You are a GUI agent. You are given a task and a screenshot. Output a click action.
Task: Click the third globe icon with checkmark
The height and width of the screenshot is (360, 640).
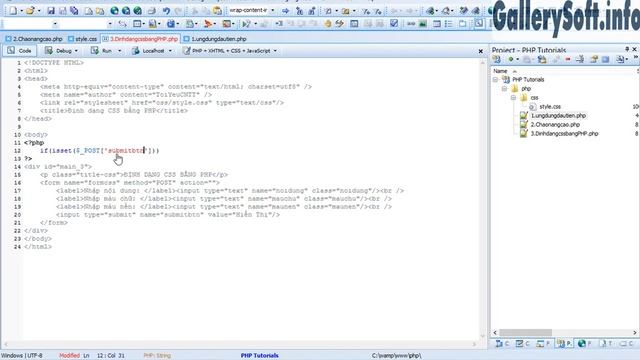click(x=138, y=11)
